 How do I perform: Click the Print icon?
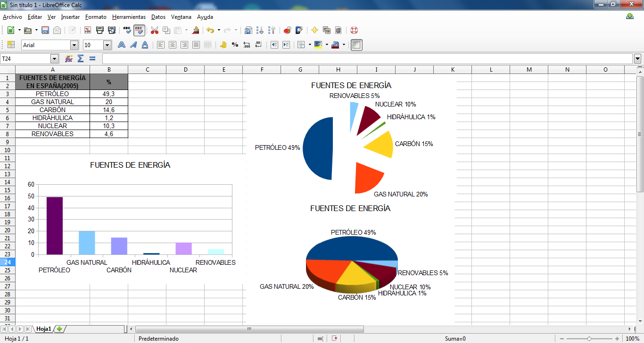click(x=100, y=30)
